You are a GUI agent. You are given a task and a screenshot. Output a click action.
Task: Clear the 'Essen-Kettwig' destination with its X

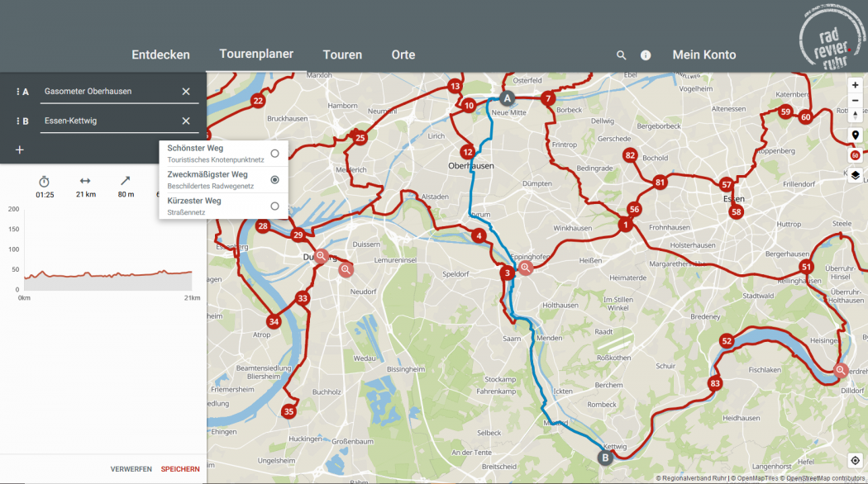187,120
